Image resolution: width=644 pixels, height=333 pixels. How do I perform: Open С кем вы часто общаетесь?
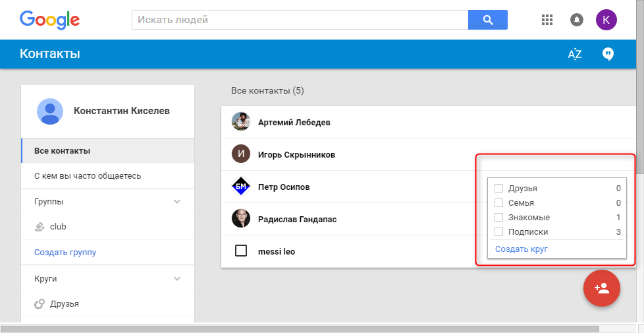click(88, 176)
